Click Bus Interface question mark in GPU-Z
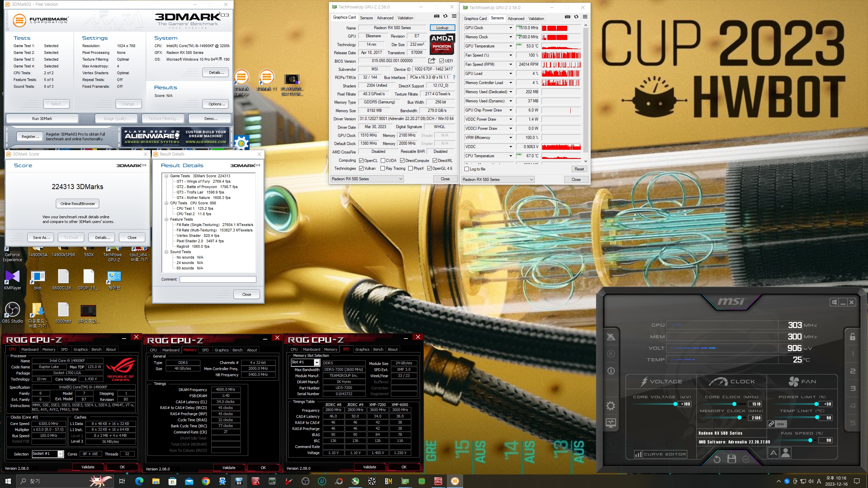 pyautogui.click(x=454, y=77)
